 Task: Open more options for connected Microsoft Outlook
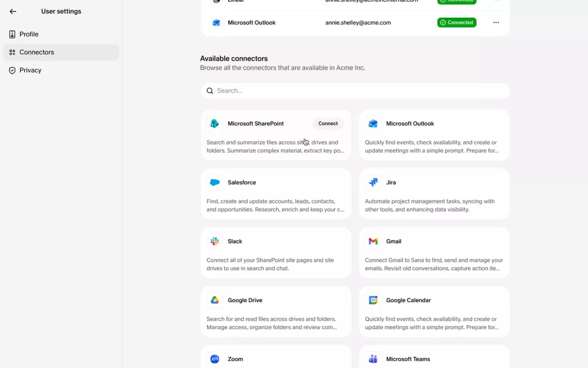496,22
